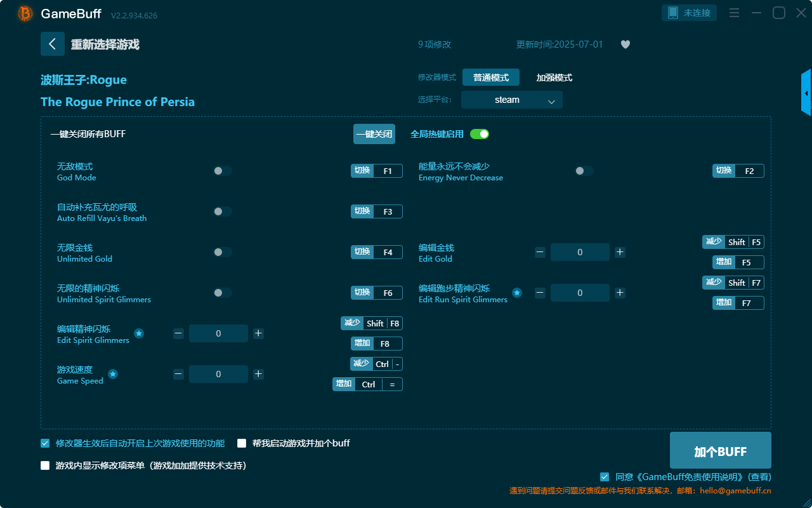Increase Edit Run Spirit Glimmers with plus

click(620, 293)
